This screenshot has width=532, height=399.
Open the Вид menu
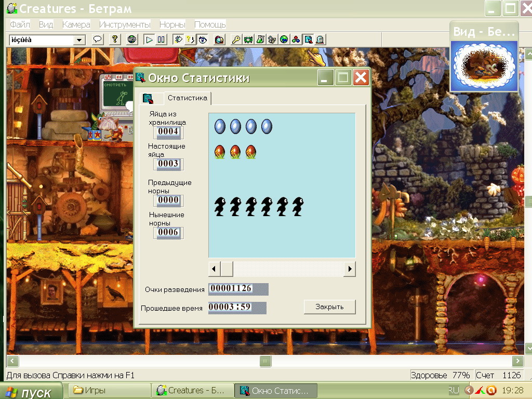point(46,24)
